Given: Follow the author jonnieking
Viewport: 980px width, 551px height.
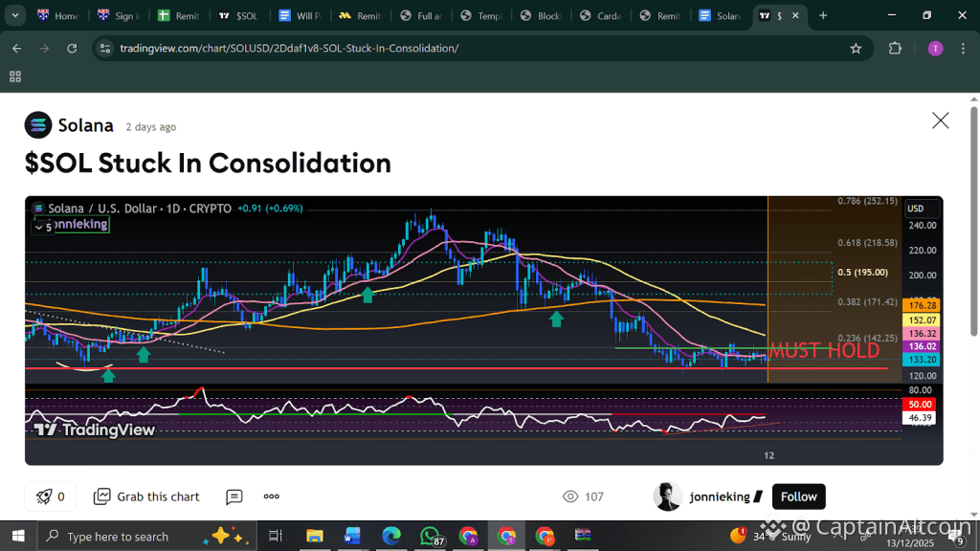Looking at the screenshot, I should [799, 496].
